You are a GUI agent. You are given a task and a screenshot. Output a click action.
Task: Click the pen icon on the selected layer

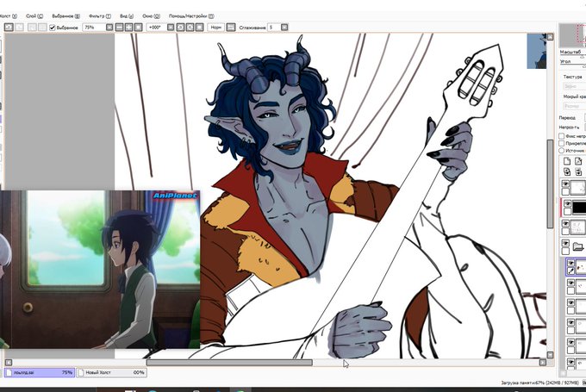[570, 271]
